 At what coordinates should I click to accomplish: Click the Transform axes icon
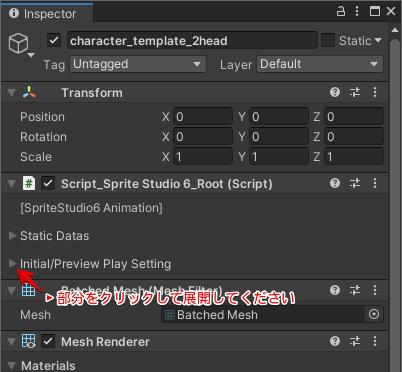coord(29,92)
